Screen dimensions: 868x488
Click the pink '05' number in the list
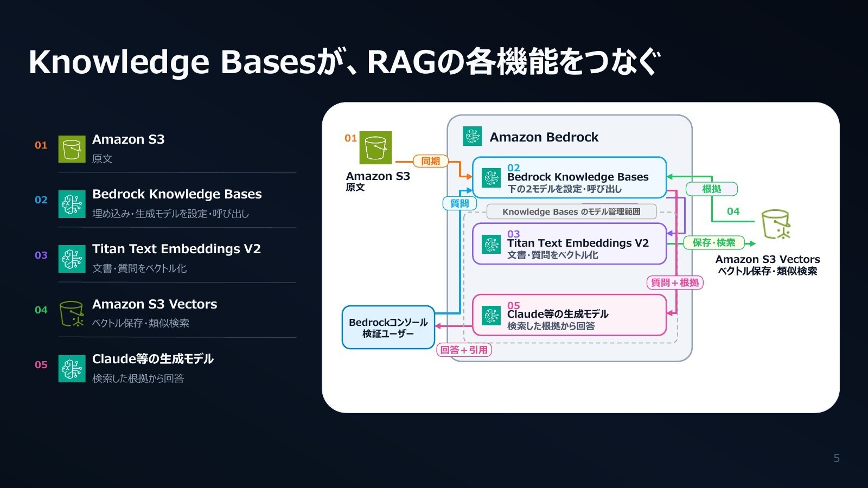[x=41, y=365]
